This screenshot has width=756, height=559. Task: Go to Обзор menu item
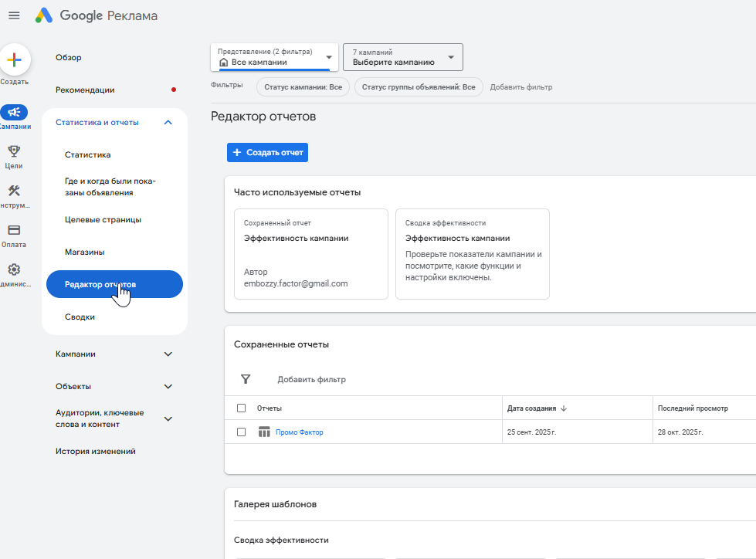coord(69,57)
